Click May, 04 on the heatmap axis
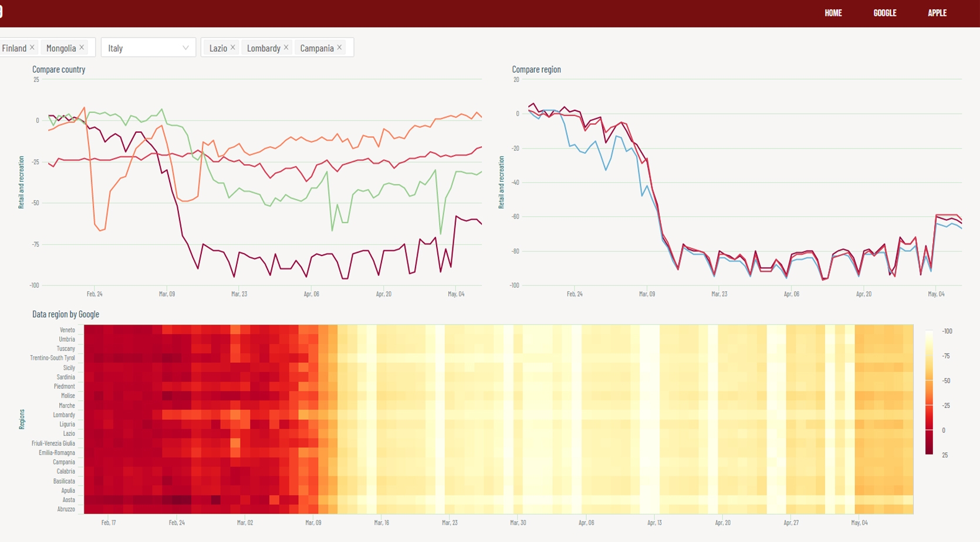Screen dimensions: 980x542 [859, 523]
